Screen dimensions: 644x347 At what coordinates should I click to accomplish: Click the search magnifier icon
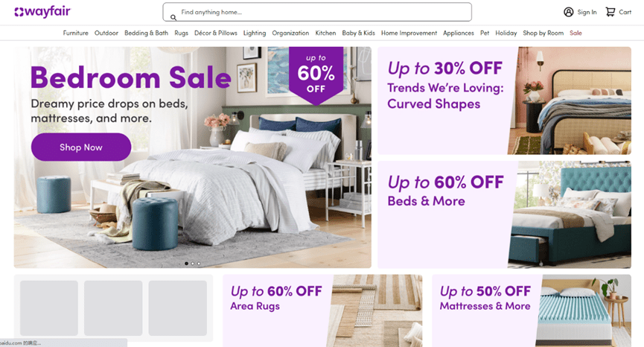[x=173, y=17]
